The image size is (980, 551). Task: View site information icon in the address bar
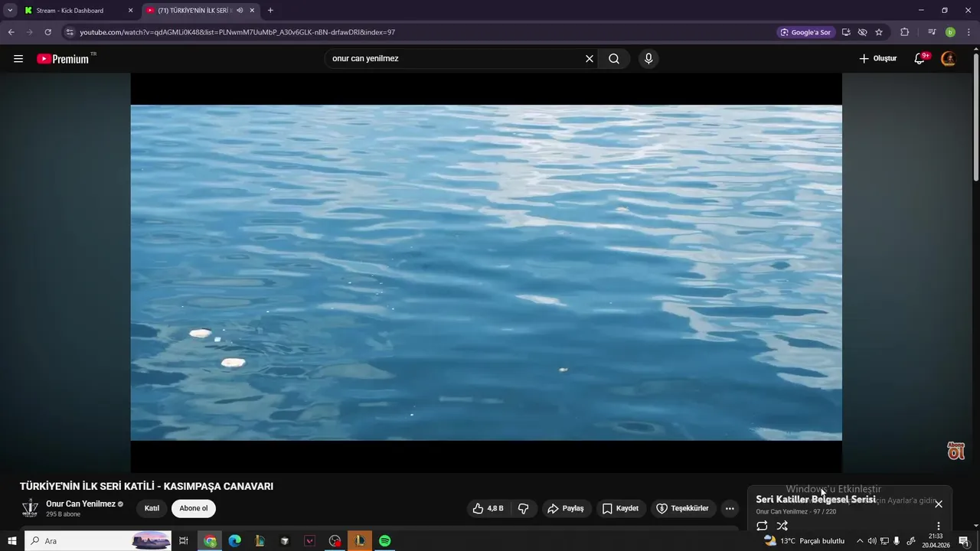click(x=70, y=32)
